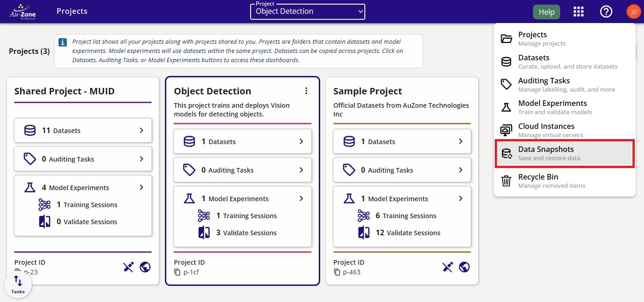Open the apps grid menu icon
Viewport: 644px width, 302px height.
[x=578, y=12]
